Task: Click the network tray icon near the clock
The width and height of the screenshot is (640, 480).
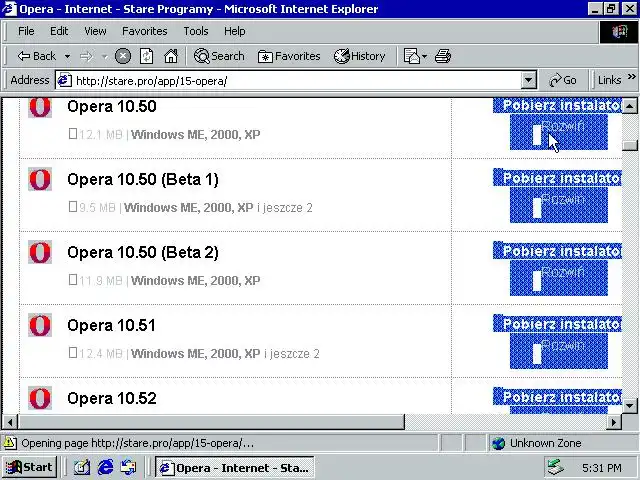Action: (x=555, y=467)
